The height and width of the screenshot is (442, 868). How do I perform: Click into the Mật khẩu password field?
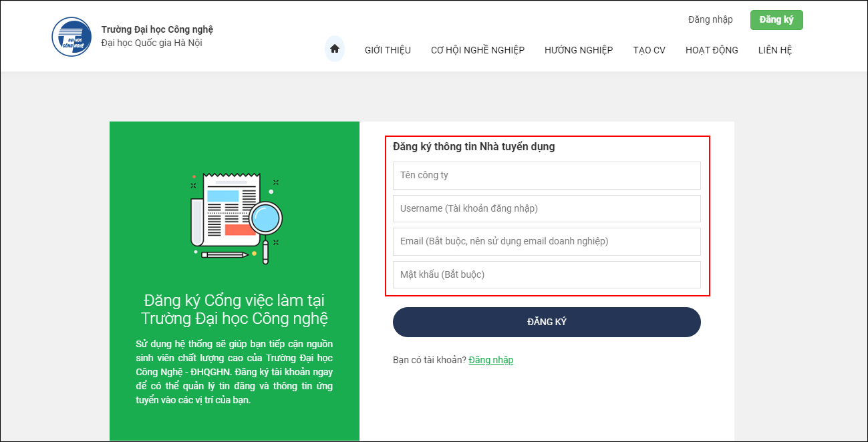coord(547,274)
